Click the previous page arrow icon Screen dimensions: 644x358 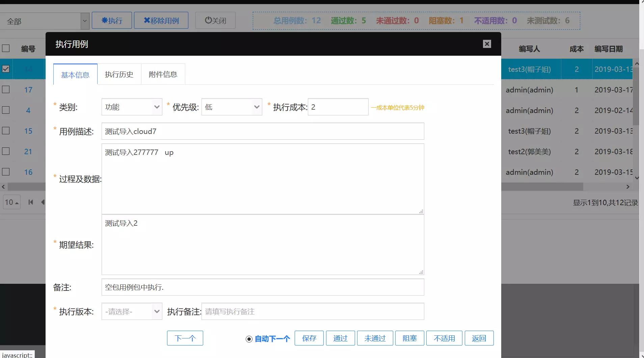pyautogui.click(x=43, y=202)
